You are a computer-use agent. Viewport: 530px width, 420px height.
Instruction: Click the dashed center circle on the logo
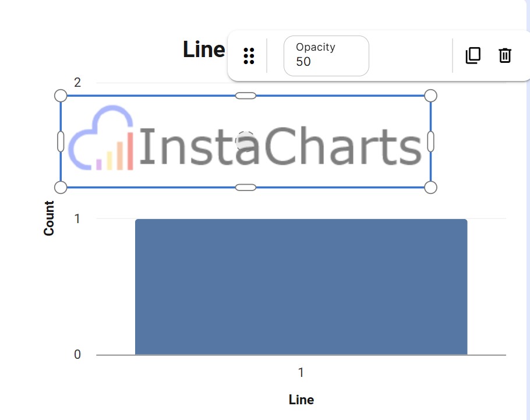[246, 142]
